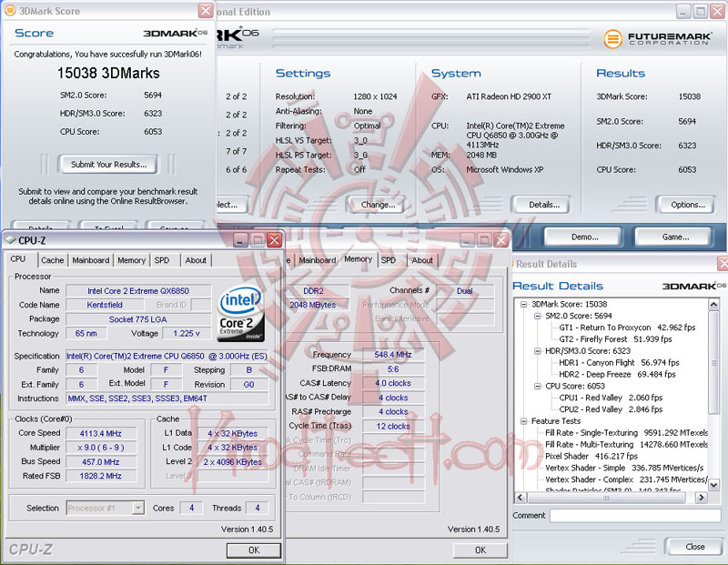The width and height of the screenshot is (728, 565).
Task: Close the Memory CPU-Z window
Action: [x=501, y=240]
